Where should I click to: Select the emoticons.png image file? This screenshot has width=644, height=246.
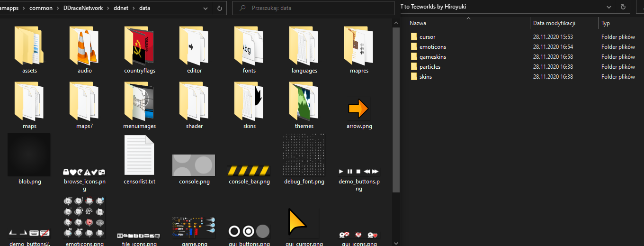[84, 218]
